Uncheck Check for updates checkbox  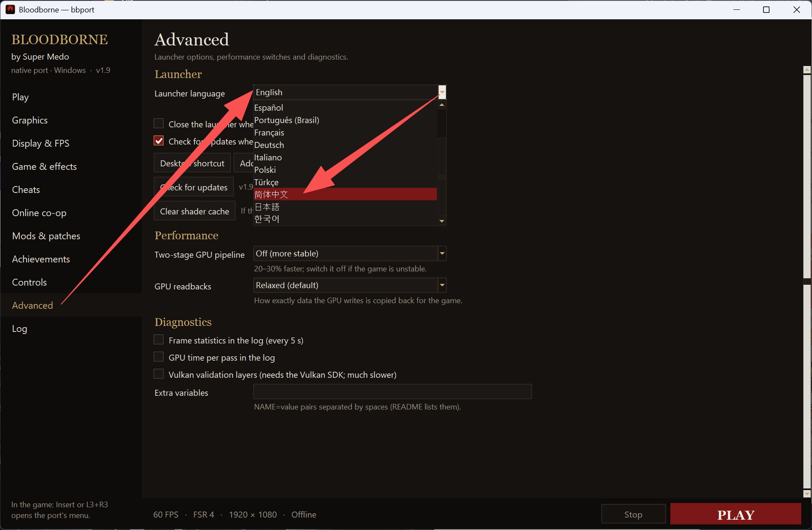click(x=159, y=141)
